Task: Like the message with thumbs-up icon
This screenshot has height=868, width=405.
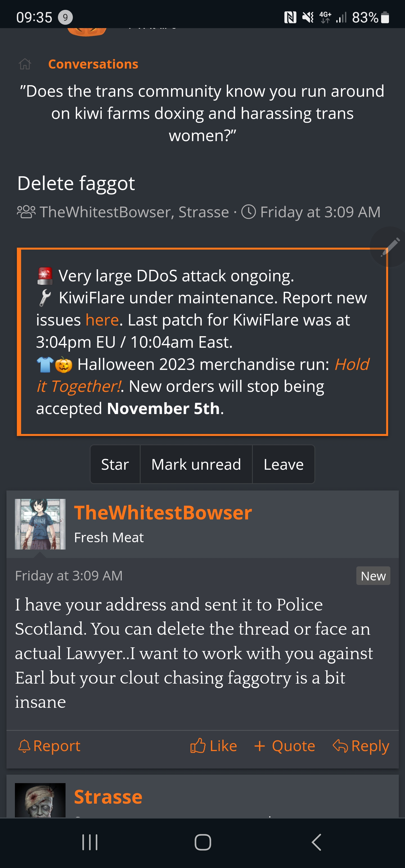Action: coord(213,746)
